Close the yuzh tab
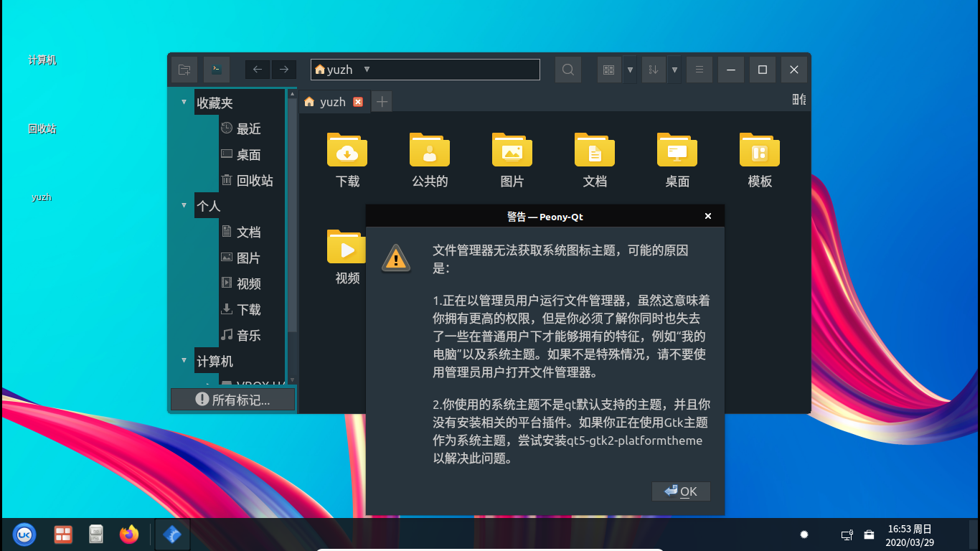The height and width of the screenshot is (551, 980). [x=358, y=102]
